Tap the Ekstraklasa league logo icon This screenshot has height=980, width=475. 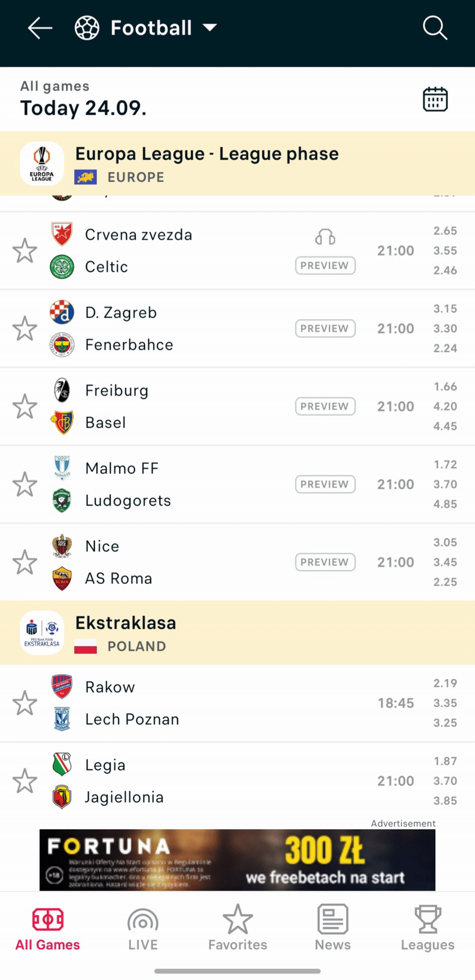pos(42,633)
